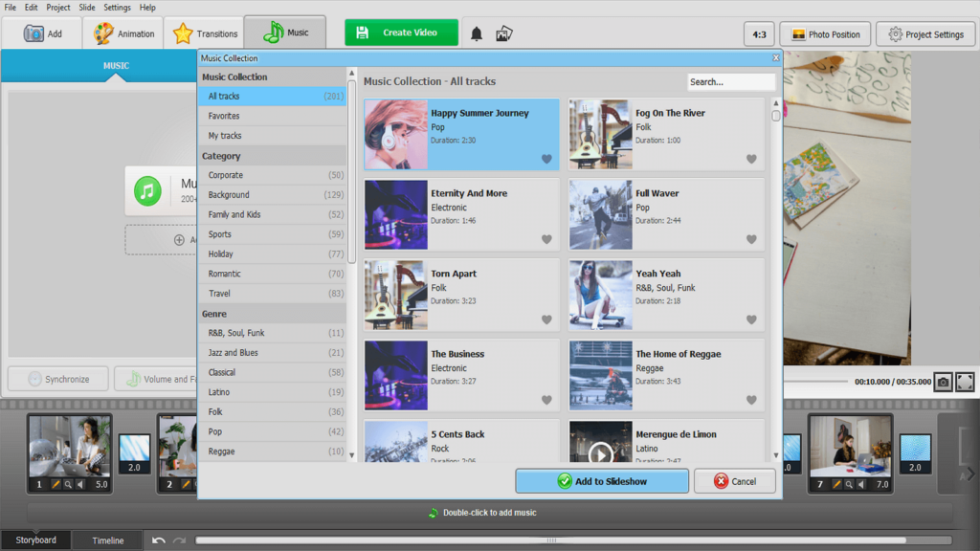This screenshot has height=551, width=980.
Task: Click the green Create Video button
Action: coord(401,33)
